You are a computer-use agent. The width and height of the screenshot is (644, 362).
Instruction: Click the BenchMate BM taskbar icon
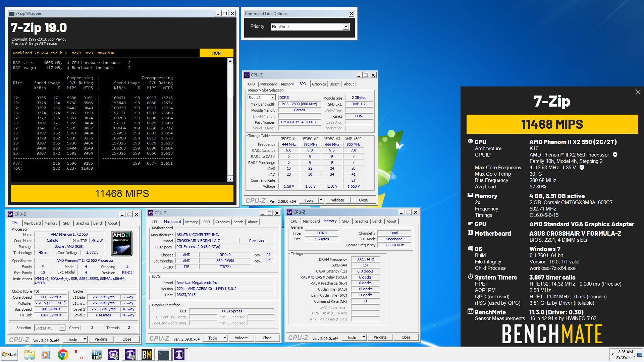tap(147, 354)
